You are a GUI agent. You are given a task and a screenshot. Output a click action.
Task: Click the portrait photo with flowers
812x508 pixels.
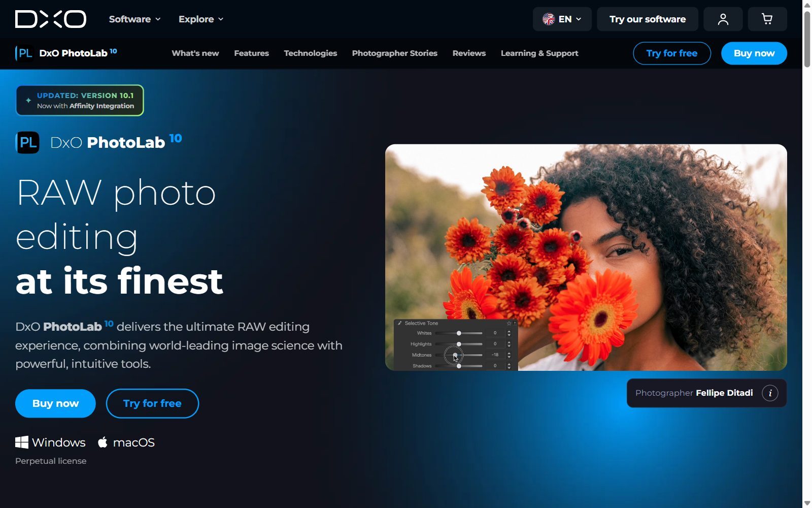coord(586,257)
